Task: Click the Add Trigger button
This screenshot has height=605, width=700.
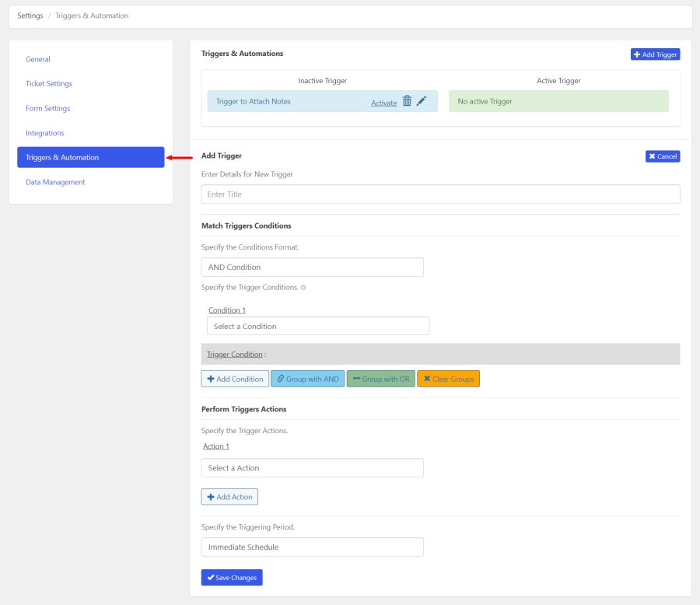Action: (655, 54)
